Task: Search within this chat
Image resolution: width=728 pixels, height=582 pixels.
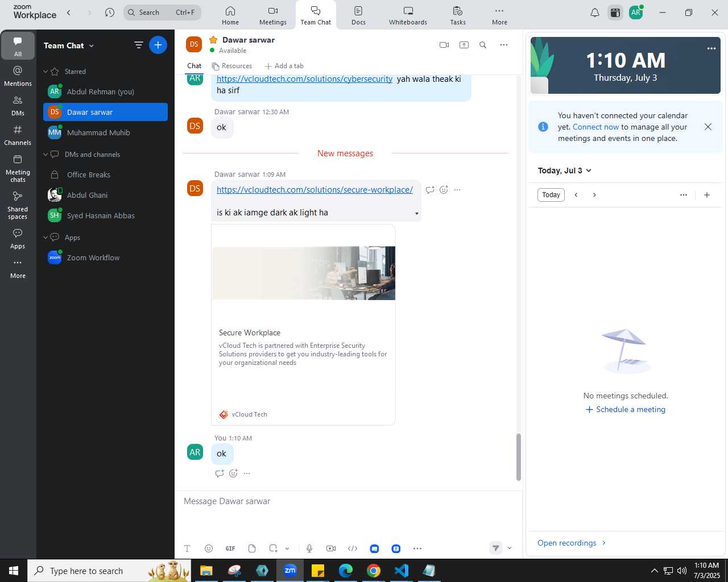Action: [483, 45]
